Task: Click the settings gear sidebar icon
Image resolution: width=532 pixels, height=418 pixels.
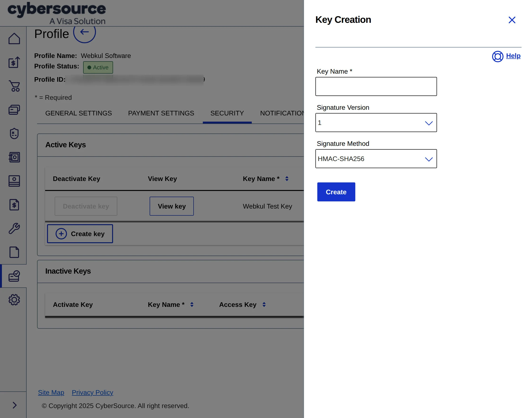Action: click(14, 299)
